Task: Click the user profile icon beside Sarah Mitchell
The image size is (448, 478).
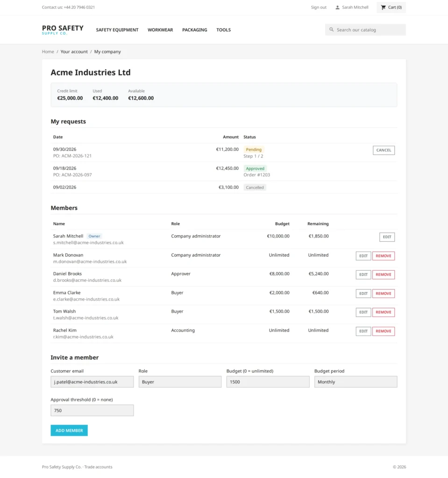Action: tap(337, 7)
